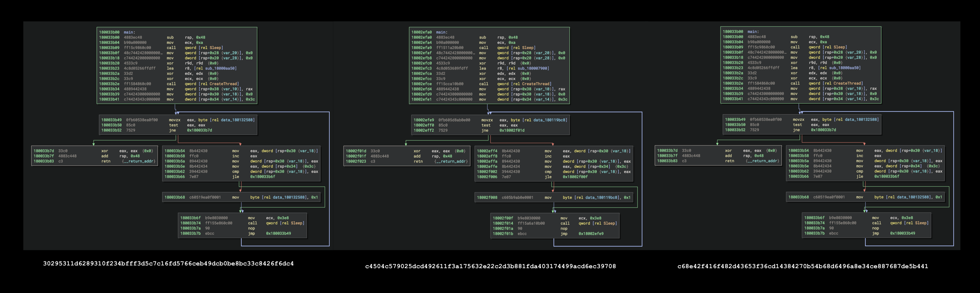This screenshot has height=293, width=980.
Task: Select the hash label starting c4504c579025
Action: [x=490, y=266]
